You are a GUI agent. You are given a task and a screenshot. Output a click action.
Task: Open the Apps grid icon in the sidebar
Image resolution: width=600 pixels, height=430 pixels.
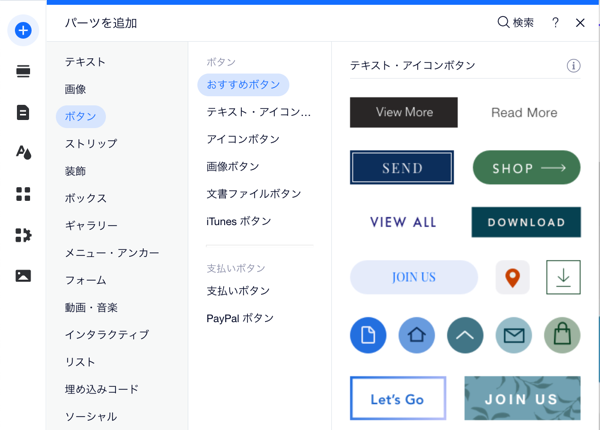[x=23, y=194]
